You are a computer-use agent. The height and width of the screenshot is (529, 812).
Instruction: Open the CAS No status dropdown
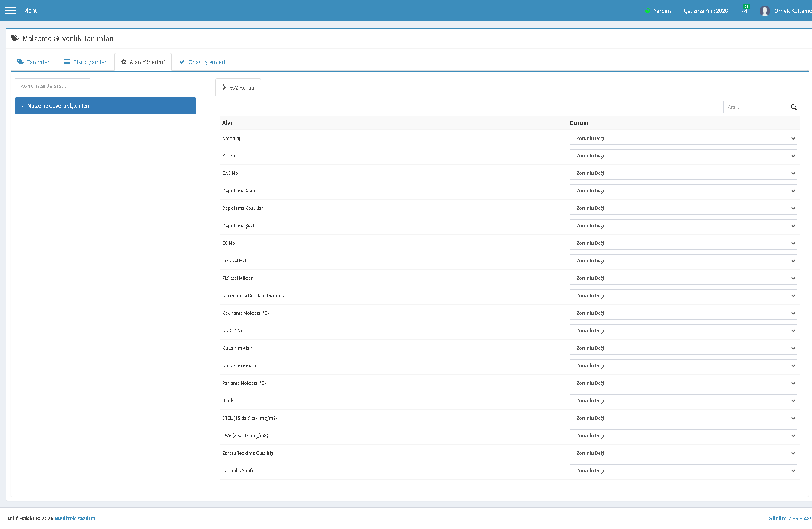[x=684, y=173]
